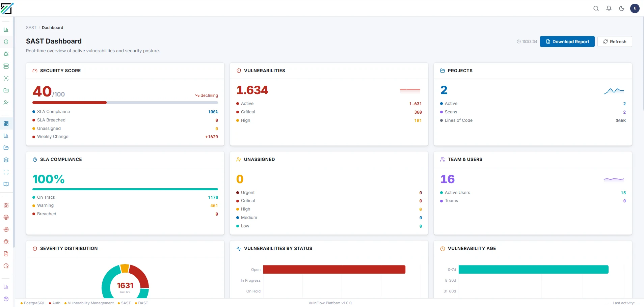Click the Projects sparkline chart
This screenshot has height=307, width=644.
coord(614,91)
